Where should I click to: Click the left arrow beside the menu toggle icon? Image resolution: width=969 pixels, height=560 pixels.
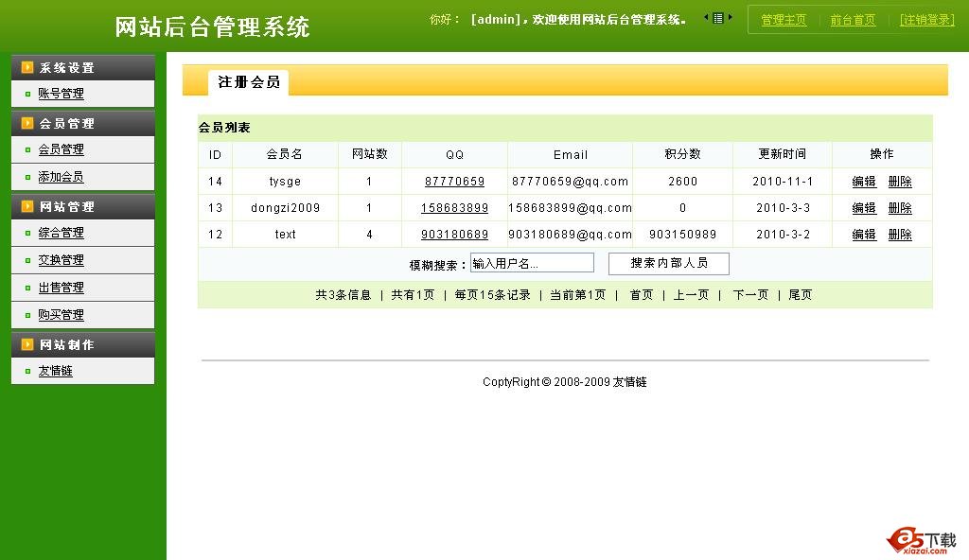point(706,18)
